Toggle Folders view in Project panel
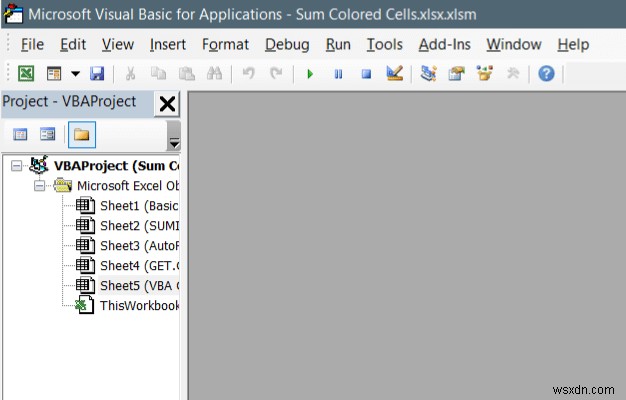The width and height of the screenshot is (626, 400). (x=82, y=135)
